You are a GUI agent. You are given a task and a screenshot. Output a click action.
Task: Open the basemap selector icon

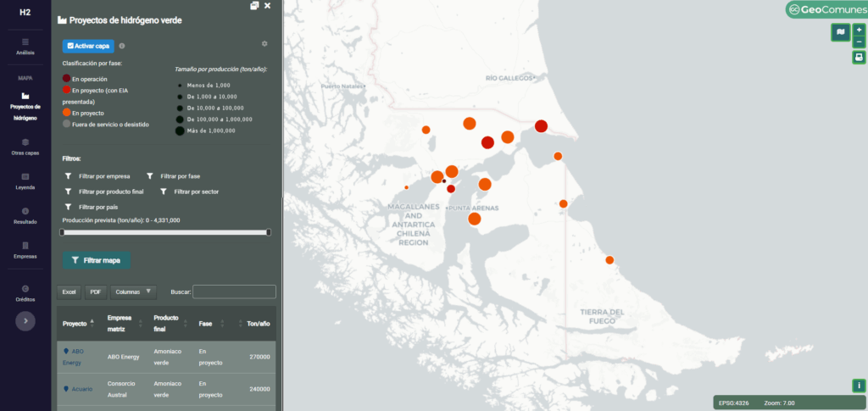[840, 32]
